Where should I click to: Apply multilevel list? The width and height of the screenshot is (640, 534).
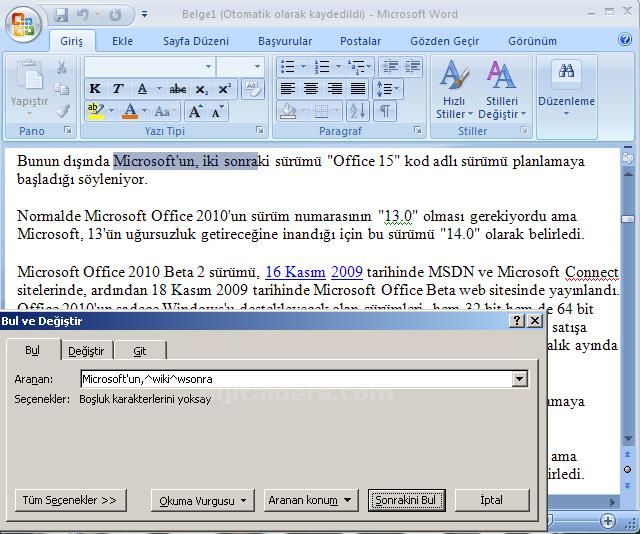pos(356,66)
